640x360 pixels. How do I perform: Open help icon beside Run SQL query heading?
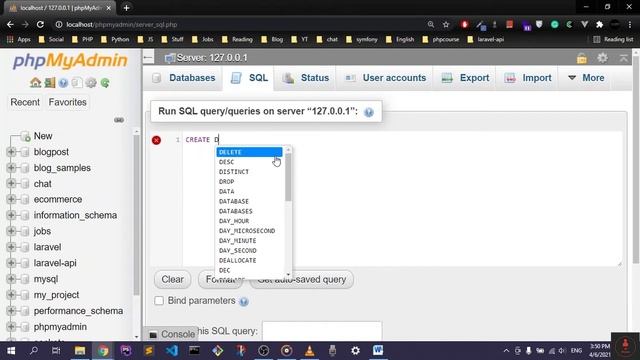point(369,112)
